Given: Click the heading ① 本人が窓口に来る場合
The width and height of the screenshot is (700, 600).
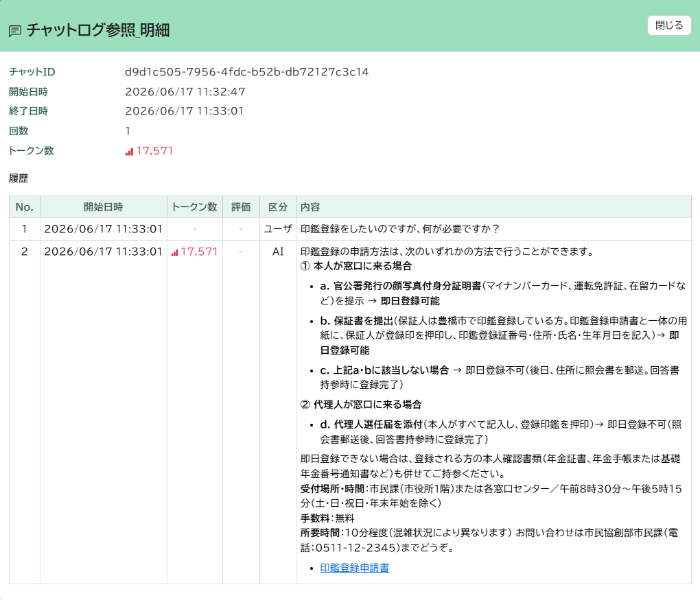Looking at the screenshot, I should point(356,266).
